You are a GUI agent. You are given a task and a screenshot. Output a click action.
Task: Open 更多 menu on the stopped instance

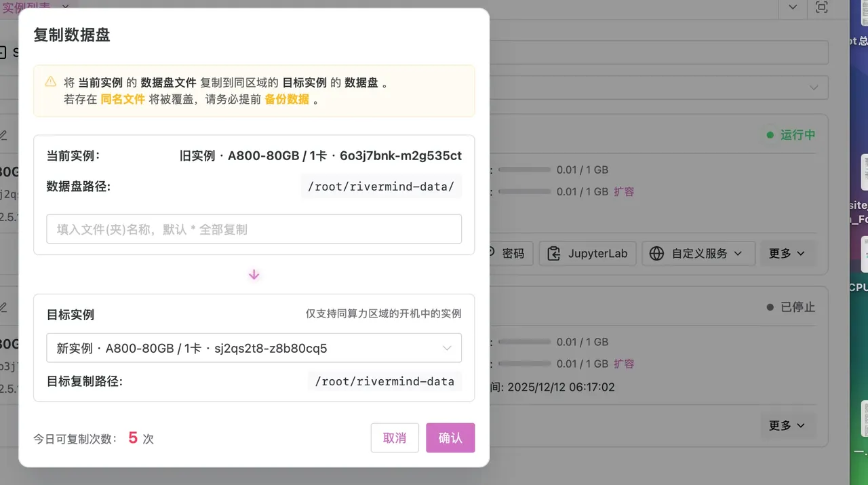[787, 425]
